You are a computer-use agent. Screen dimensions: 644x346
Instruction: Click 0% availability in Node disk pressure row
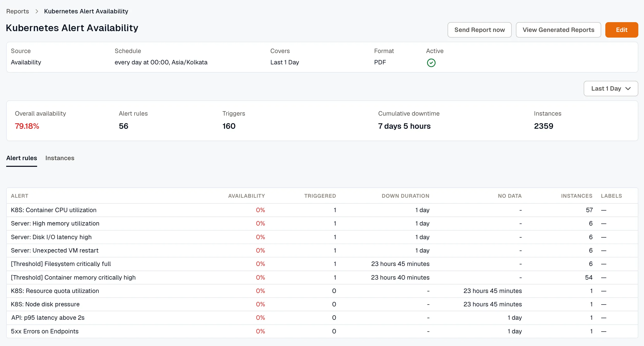(x=260, y=304)
